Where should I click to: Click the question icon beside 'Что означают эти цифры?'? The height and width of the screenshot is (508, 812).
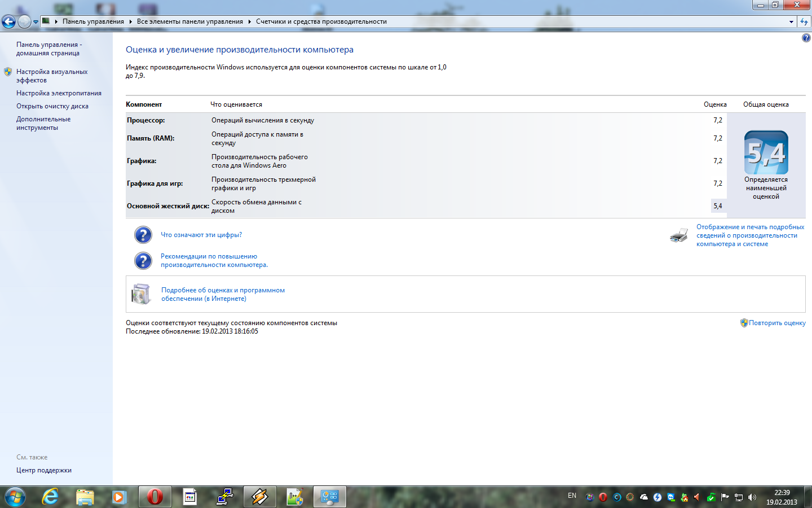pyautogui.click(x=143, y=235)
